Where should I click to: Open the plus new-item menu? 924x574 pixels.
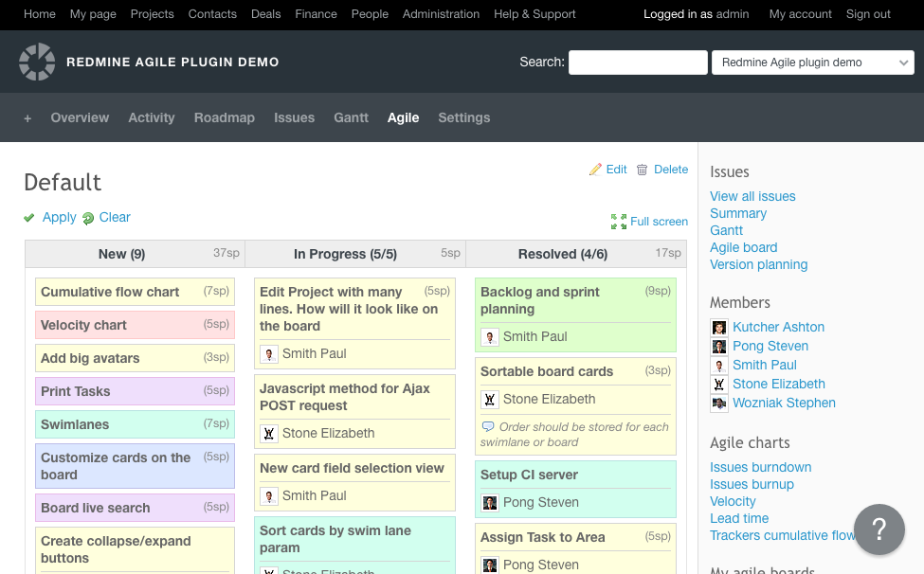(27, 118)
